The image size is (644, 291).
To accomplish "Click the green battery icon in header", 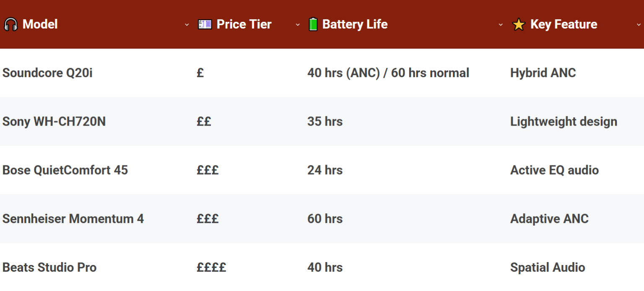I will (312, 24).
